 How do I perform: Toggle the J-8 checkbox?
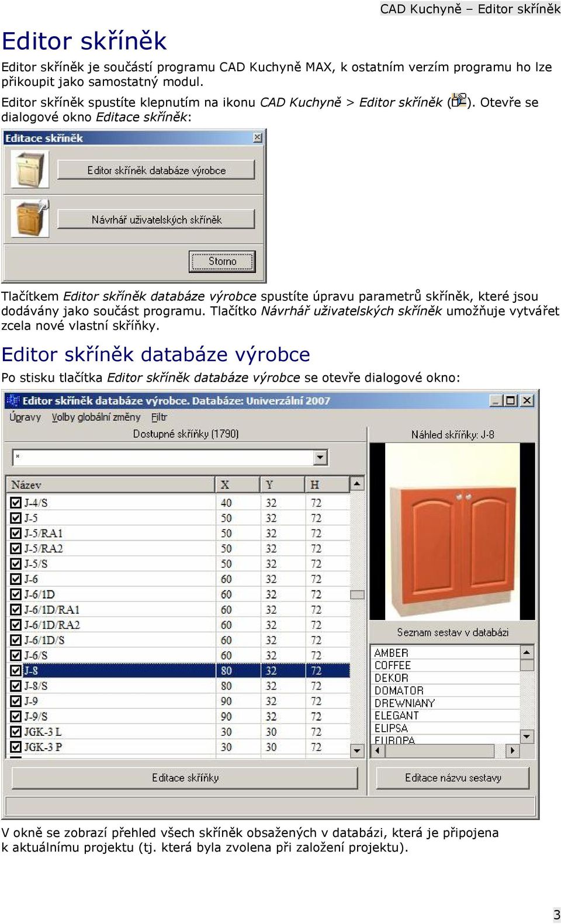[16, 670]
